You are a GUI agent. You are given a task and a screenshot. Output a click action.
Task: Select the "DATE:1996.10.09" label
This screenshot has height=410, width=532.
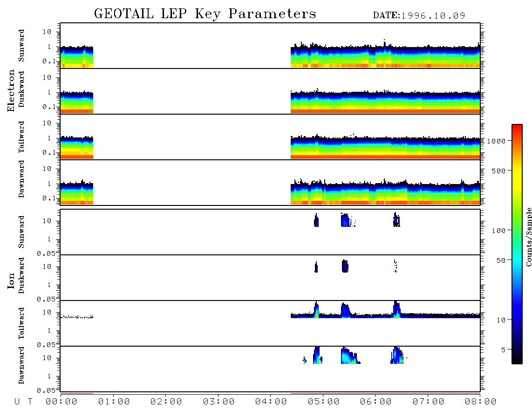[x=419, y=16]
